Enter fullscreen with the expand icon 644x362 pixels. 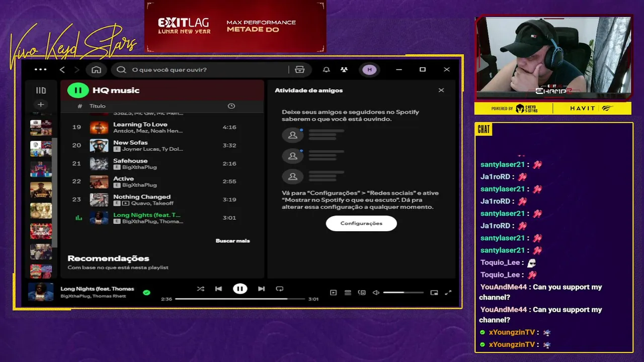448,293
